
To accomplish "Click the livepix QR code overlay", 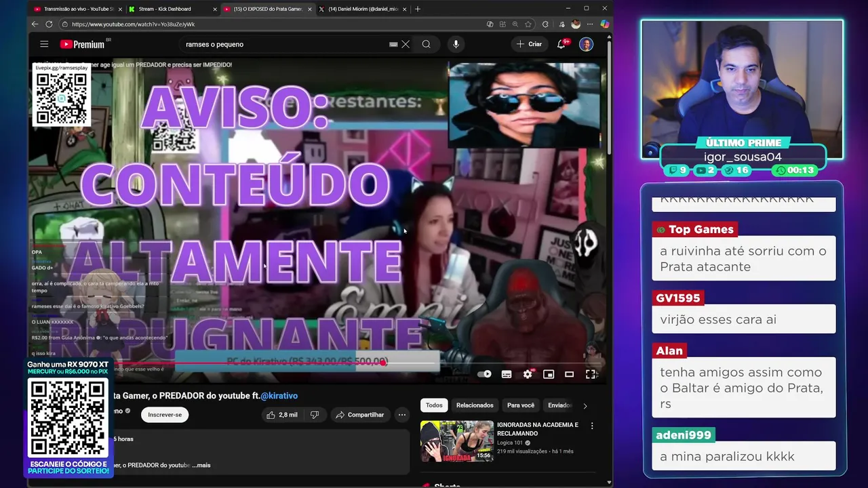I will tap(62, 96).
